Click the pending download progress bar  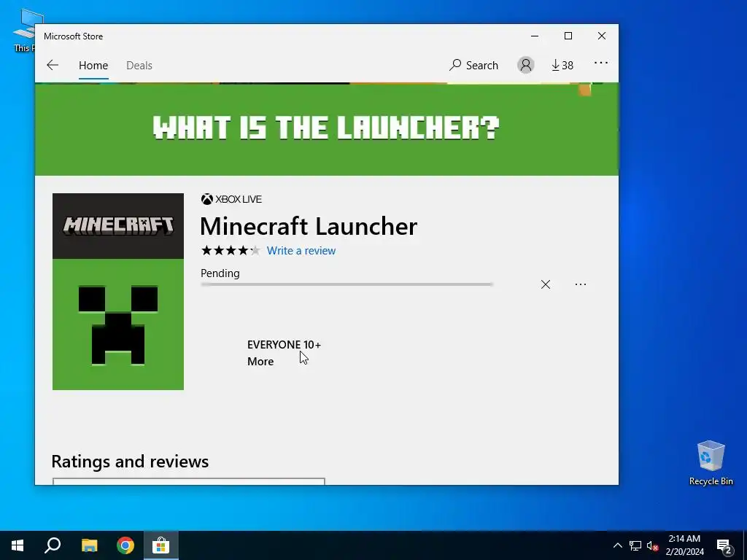tap(347, 284)
